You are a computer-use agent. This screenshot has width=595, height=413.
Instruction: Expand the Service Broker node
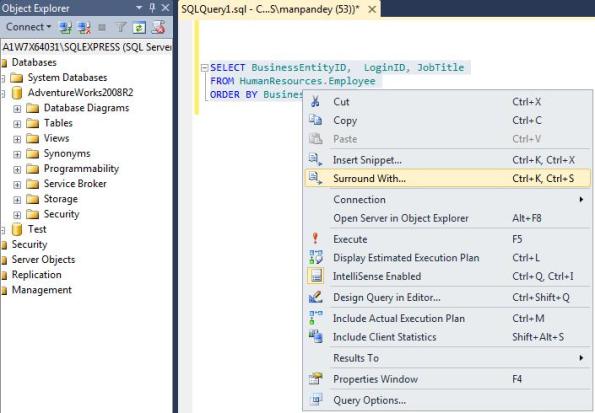coord(17,185)
